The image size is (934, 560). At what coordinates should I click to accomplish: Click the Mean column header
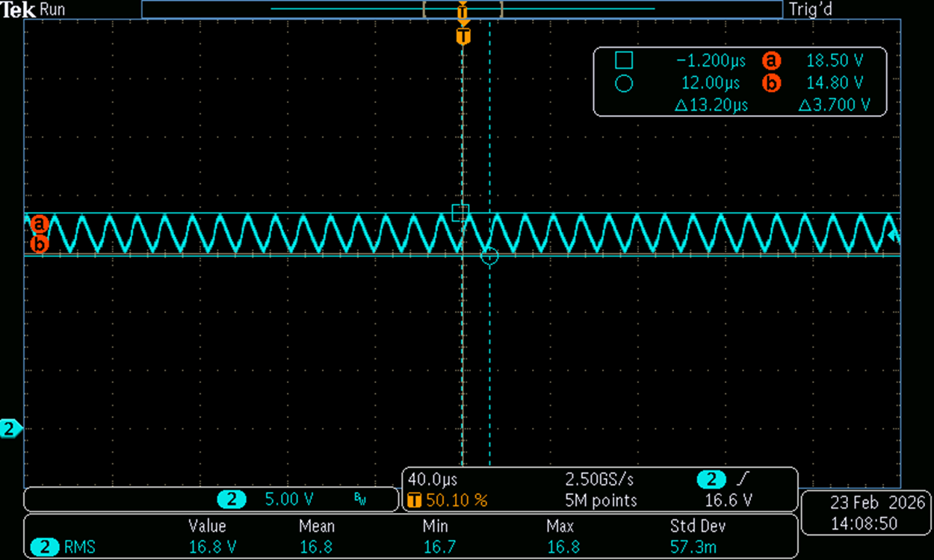[317, 526]
